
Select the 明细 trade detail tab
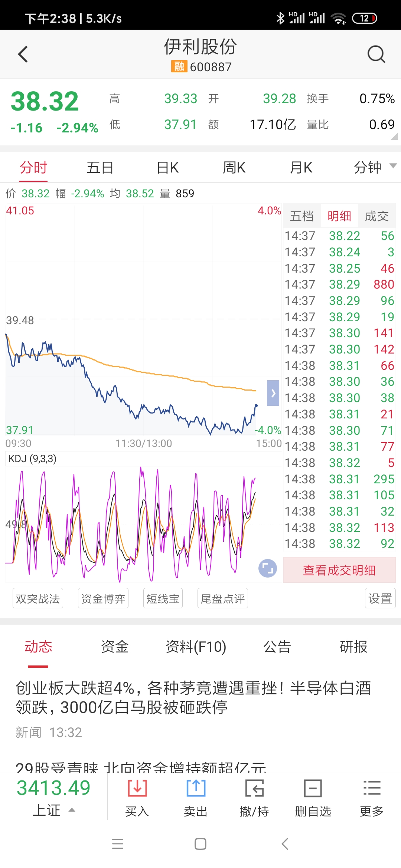click(339, 216)
